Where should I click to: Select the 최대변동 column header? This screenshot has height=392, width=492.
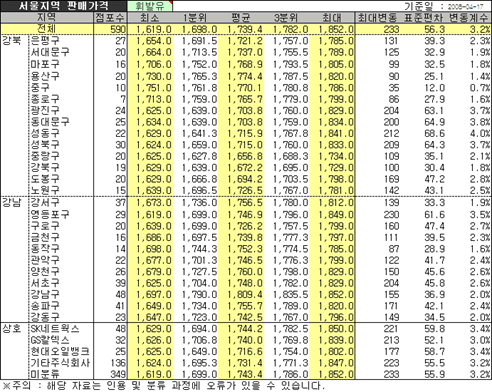(x=377, y=18)
